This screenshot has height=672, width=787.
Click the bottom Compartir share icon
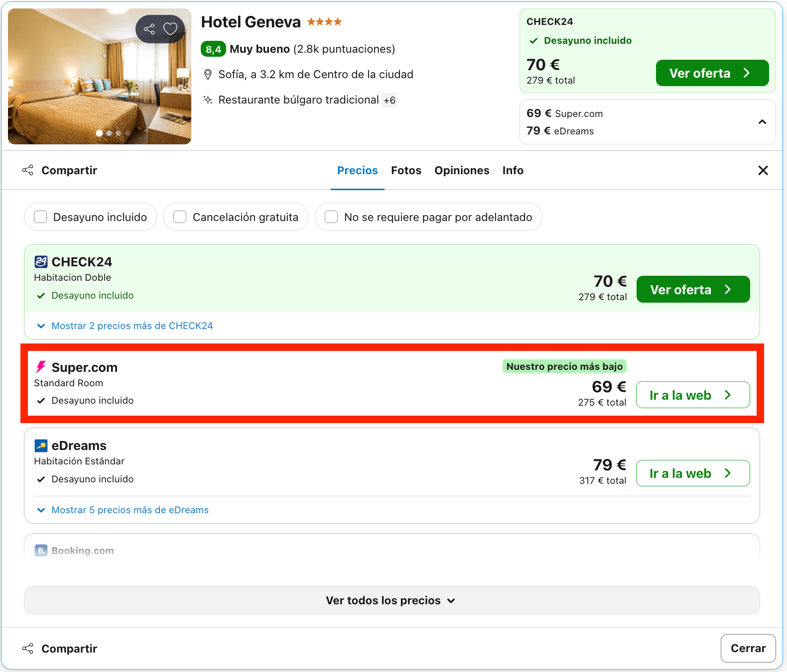pos(28,649)
